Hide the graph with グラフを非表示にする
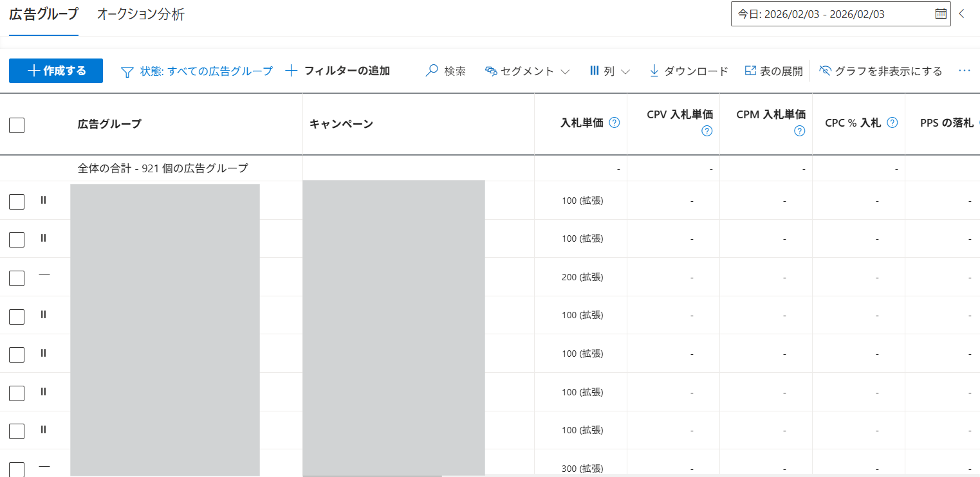Viewport: 980px width, 477px height. 880,71
